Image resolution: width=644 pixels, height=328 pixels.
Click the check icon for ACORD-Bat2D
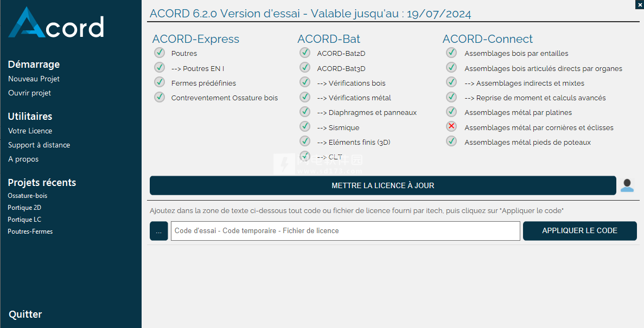[x=305, y=53]
